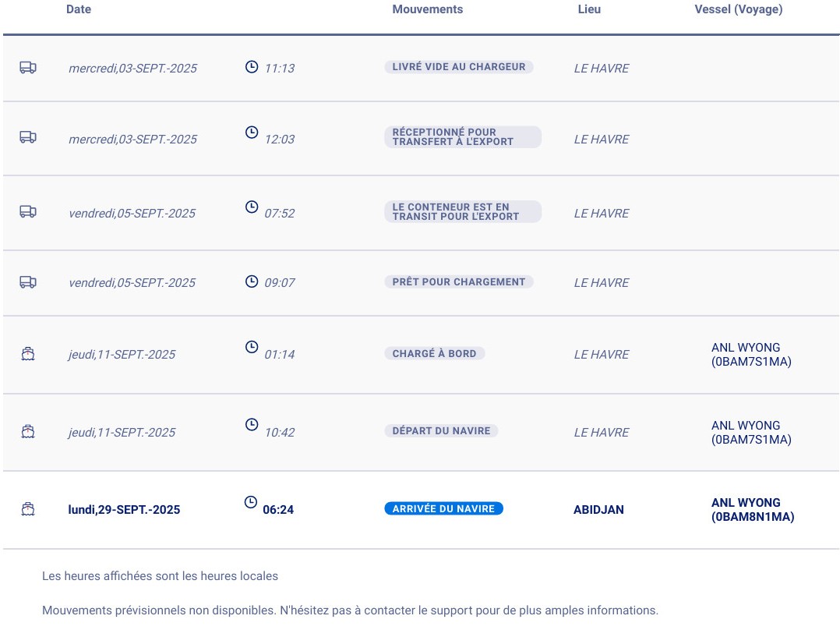Select the Arrivée du navire status badge
The image size is (840, 644).
[443, 508]
